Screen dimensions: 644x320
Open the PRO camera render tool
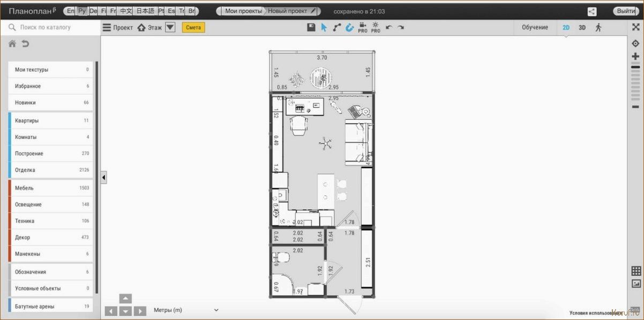pos(363,28)
